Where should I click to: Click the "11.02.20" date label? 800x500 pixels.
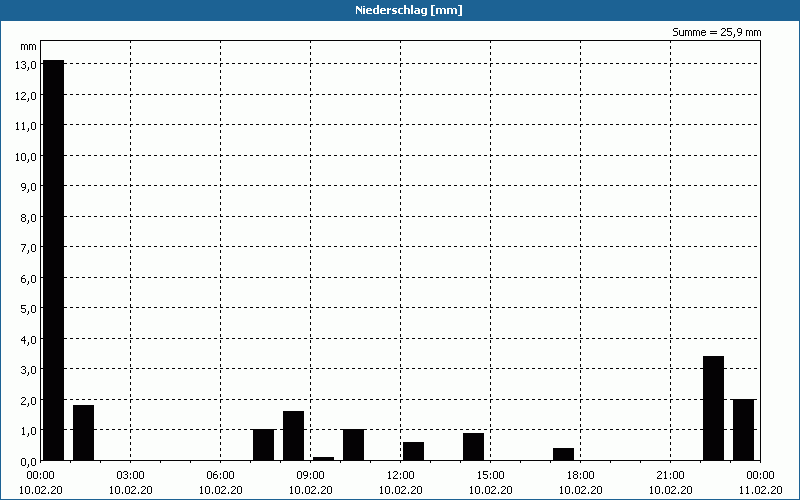[x=761, y=490]
